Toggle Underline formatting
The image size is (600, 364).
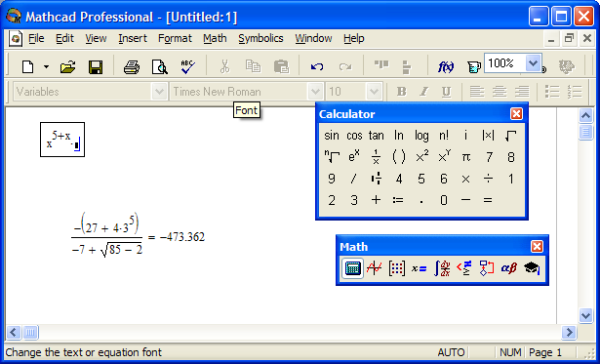446,92
